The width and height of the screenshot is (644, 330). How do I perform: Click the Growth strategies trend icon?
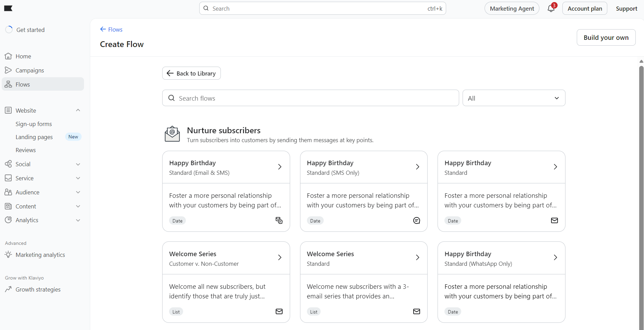8,289
